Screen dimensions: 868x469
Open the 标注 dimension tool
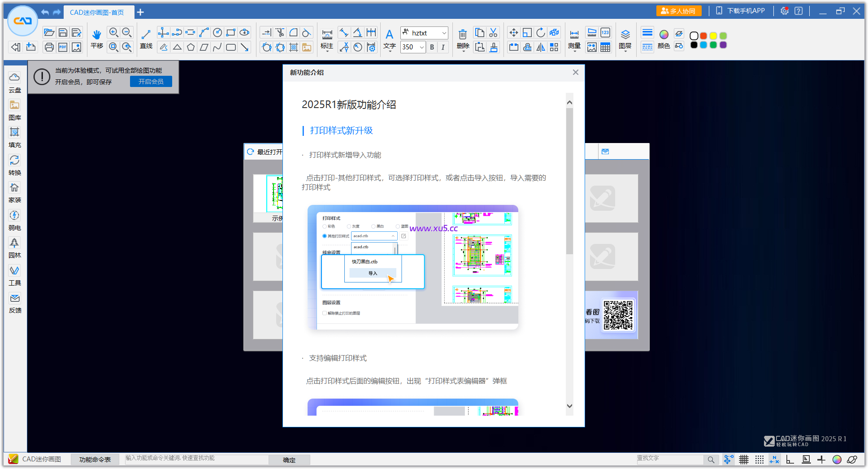coord(327,38)
